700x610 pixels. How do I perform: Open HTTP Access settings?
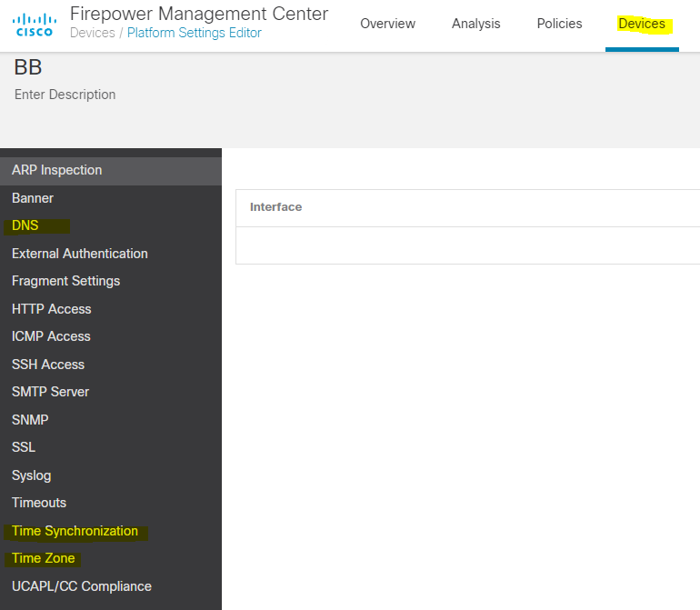[x=51, y=309]
